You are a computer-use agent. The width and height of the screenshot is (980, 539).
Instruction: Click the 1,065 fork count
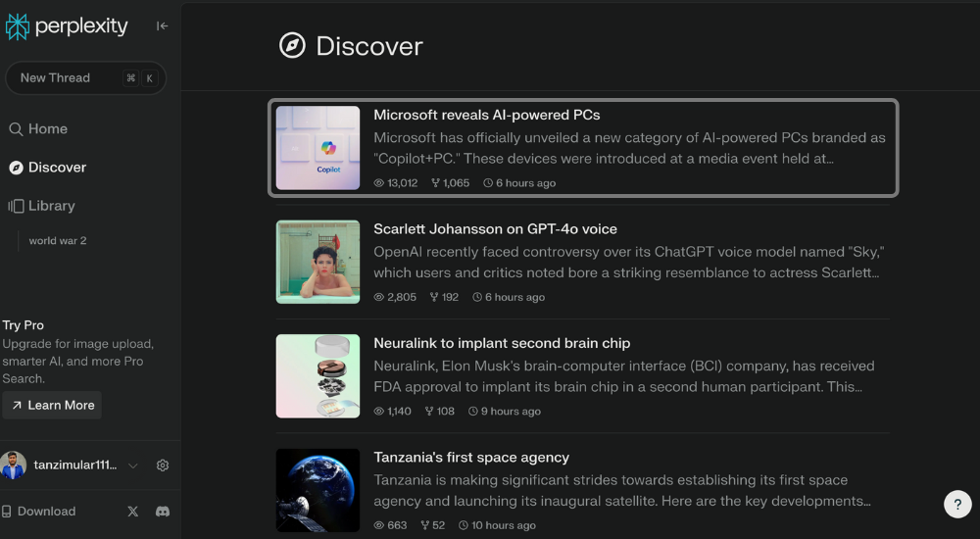coord(457,183)
